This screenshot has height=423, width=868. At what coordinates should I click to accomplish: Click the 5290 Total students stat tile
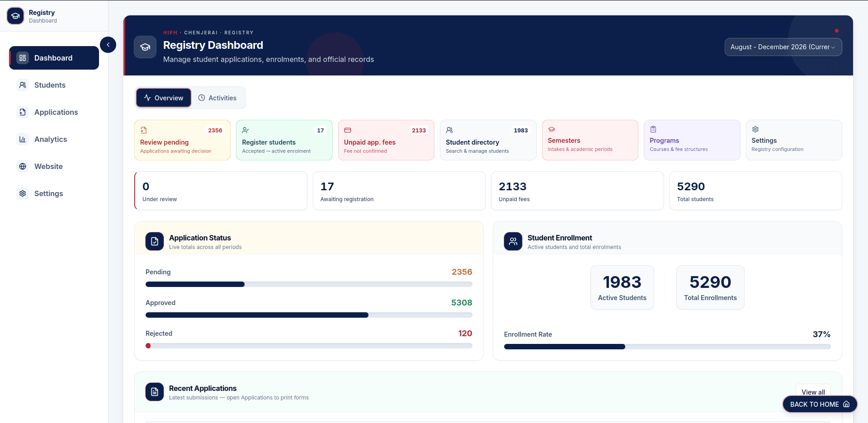tap(756, 191)
